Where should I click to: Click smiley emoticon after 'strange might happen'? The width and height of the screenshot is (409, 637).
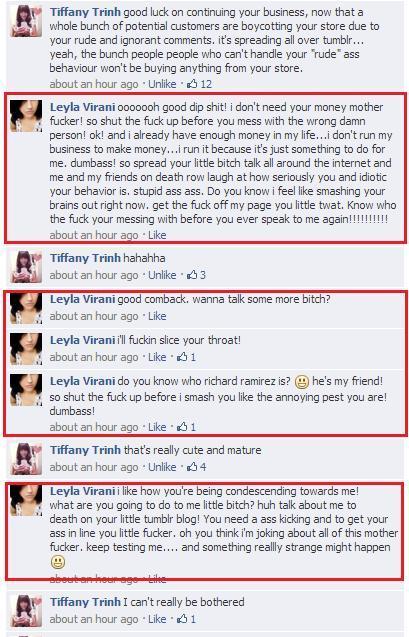tap(58, 562)
